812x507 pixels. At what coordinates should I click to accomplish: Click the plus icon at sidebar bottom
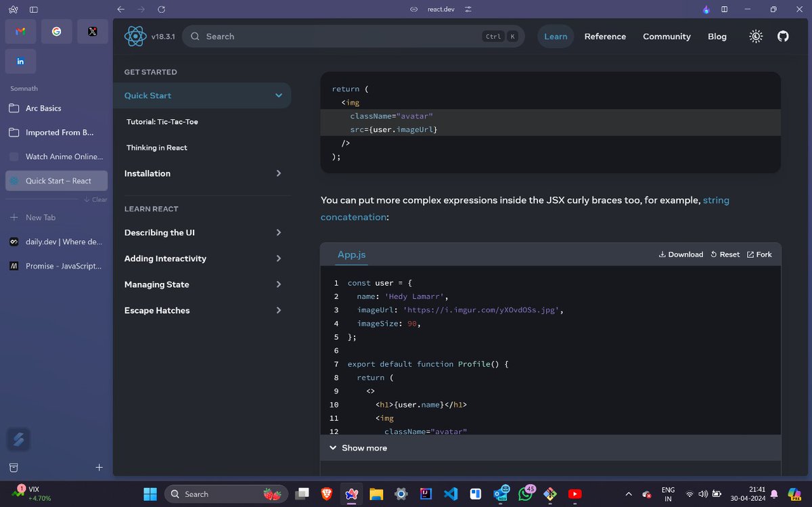[99, 467]
